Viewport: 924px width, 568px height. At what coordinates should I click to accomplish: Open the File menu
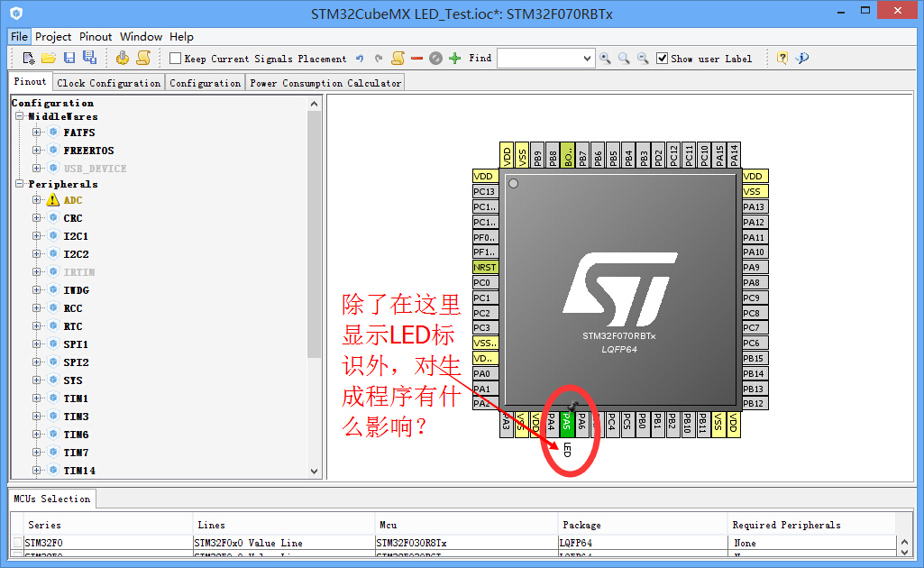click(x=19, y=37)
